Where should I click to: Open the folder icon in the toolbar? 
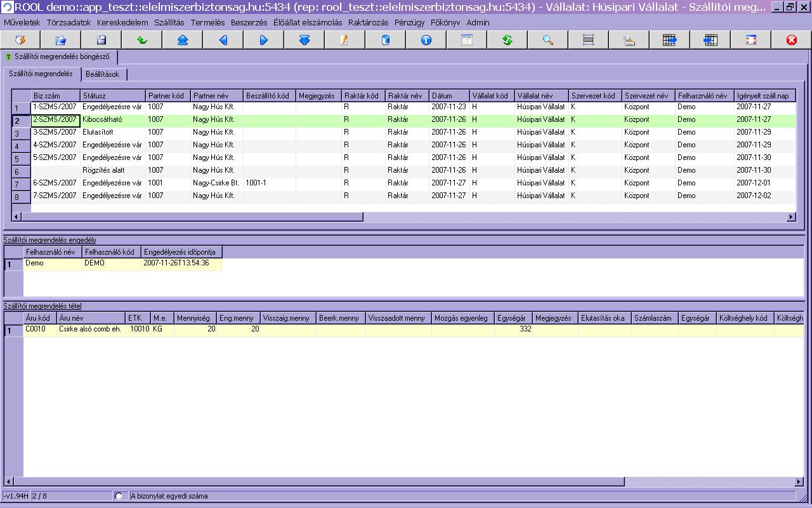coord(61,40)
